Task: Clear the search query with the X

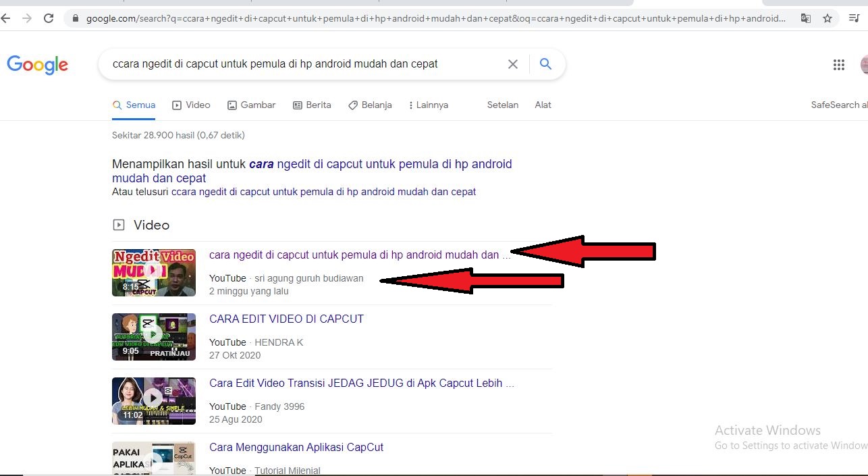Action: click(x=512, y=63)
